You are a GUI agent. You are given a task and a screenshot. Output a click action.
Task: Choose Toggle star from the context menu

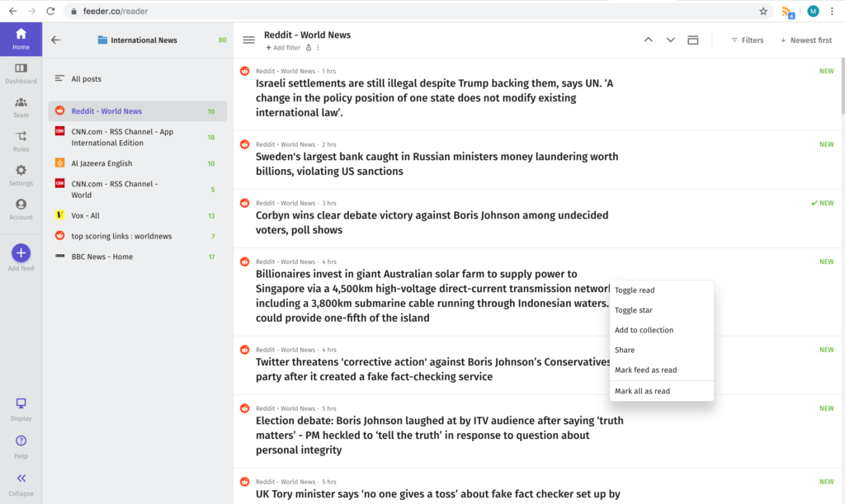click(x=662, y=310)
